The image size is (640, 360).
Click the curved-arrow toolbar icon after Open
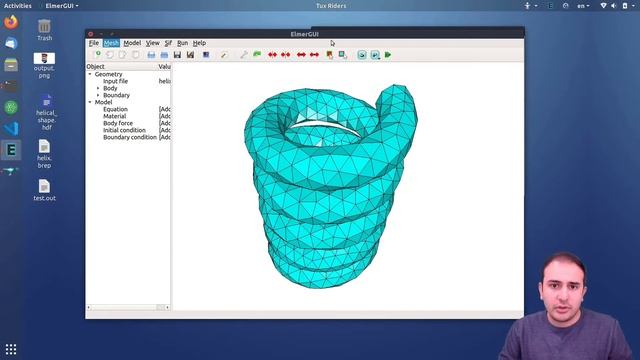(110, 55)
